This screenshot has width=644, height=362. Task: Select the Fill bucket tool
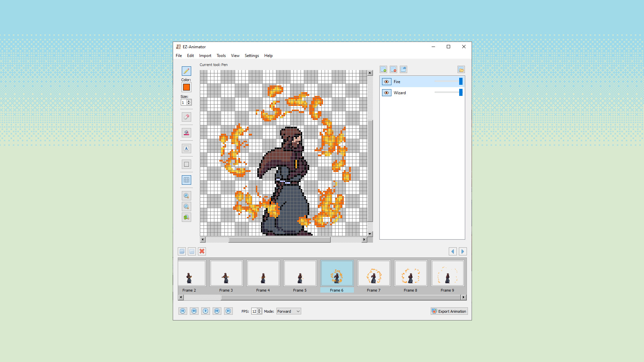point(186,132)
